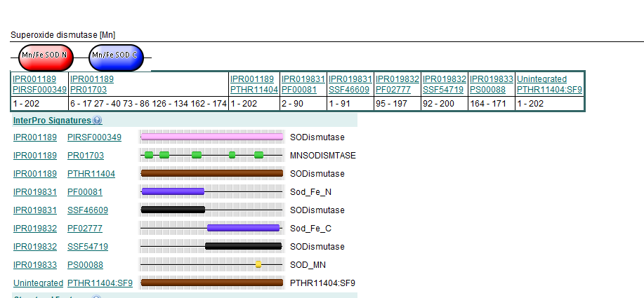The height and width of the screenshot is (298, 644).
Task: Select the 164 - 171 range cell
Action: click(x=492, y=104)
